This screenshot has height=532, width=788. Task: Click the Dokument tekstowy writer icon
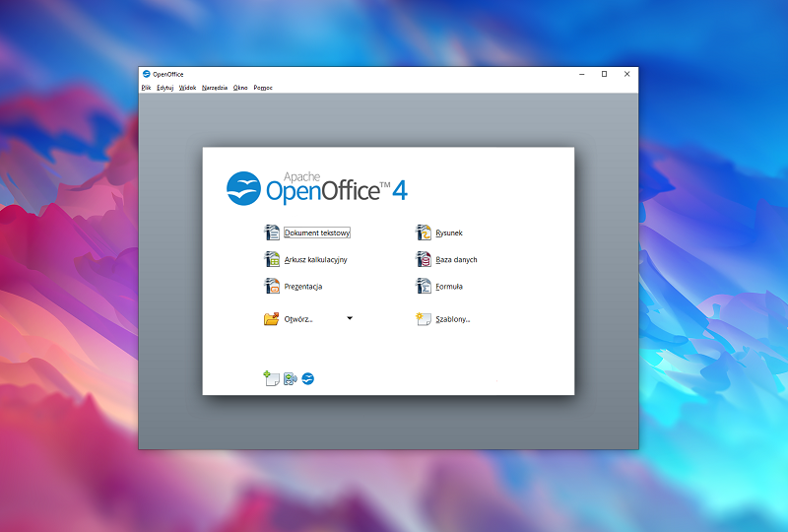tap(272, 233)
